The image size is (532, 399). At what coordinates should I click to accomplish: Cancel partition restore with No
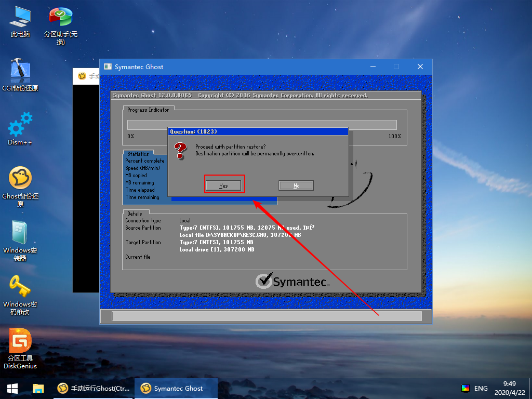click(x=296, y=185)
